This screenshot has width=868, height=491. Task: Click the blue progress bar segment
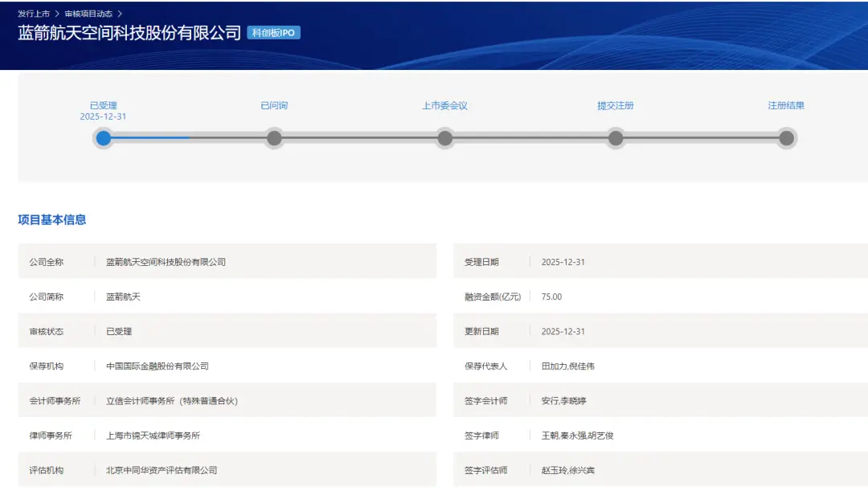tap(149, 137)
